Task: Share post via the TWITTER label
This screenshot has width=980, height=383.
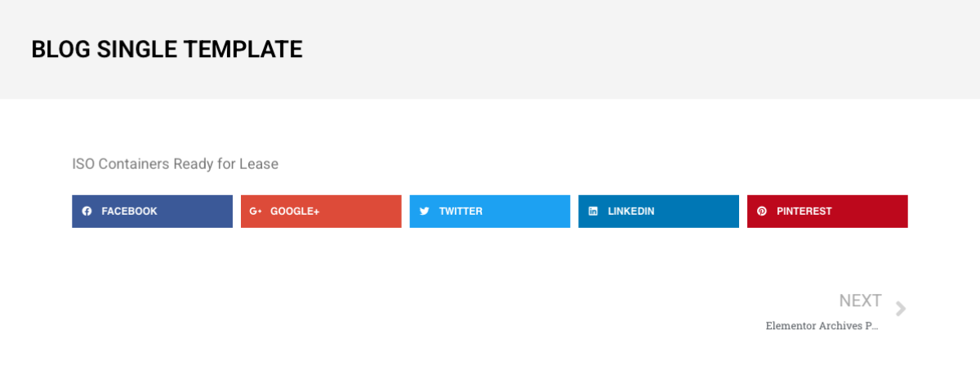Action: tap(461, 212)
